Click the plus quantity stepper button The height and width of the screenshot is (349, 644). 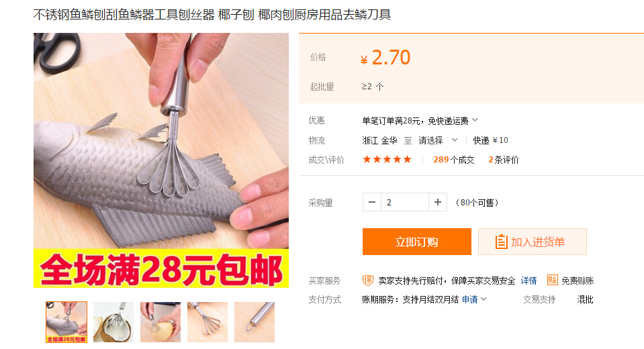pos(438,202)
